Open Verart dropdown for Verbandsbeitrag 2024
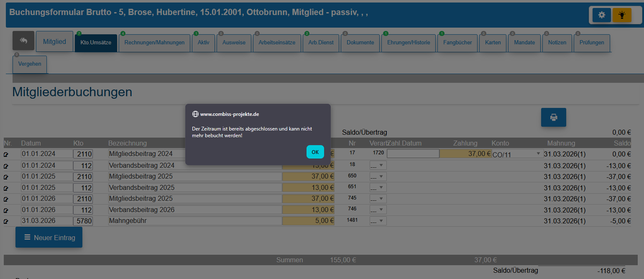 (378, 165)
